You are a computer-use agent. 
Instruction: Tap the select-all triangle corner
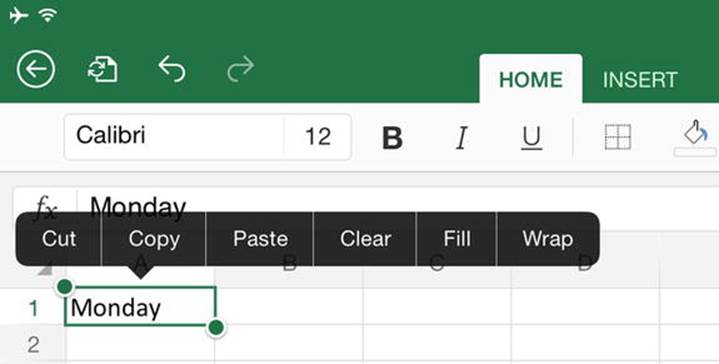45,270
